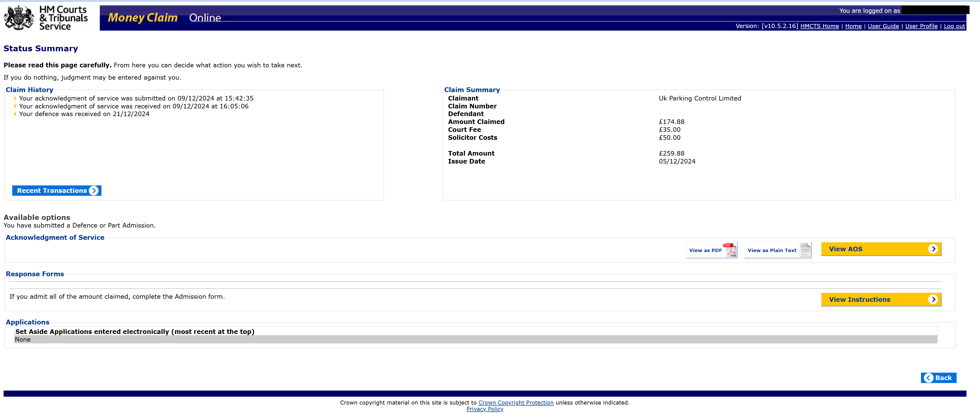Screen dimensions: 980x413
Task: Click the Response Forms heading
Action: pyautogui.click(x=35, y=274)
